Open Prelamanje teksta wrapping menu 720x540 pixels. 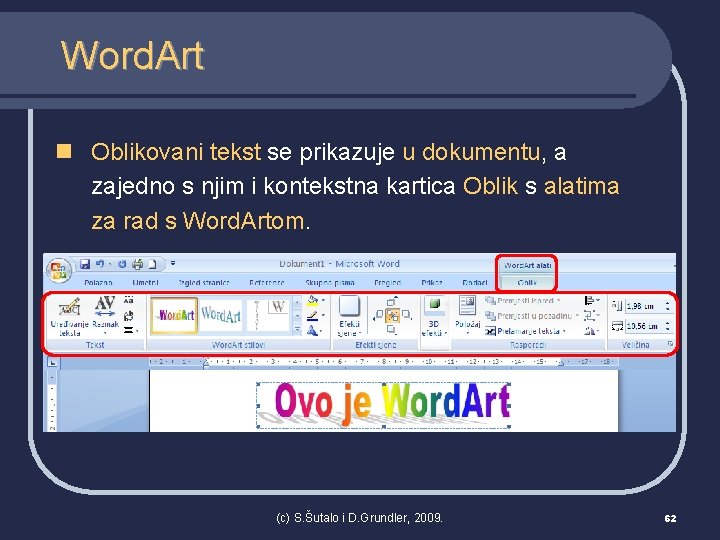coord(526,331)
